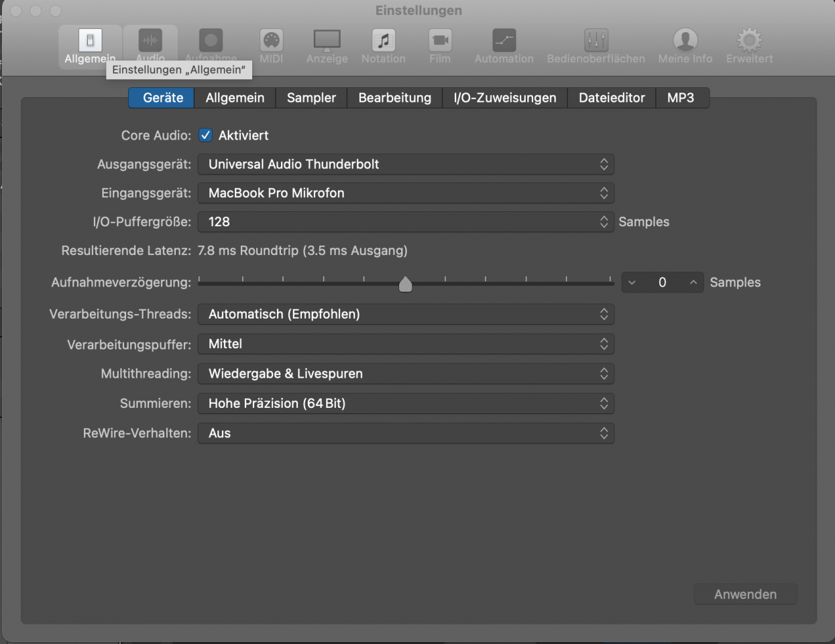Switch to the Dateieditor tab

[612, 98]
